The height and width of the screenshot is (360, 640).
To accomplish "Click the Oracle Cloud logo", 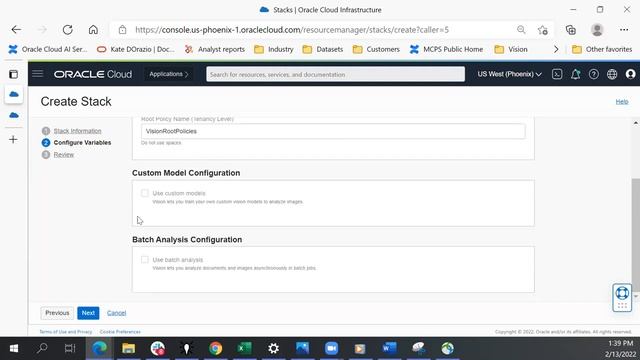I will (x=93, y=74).
